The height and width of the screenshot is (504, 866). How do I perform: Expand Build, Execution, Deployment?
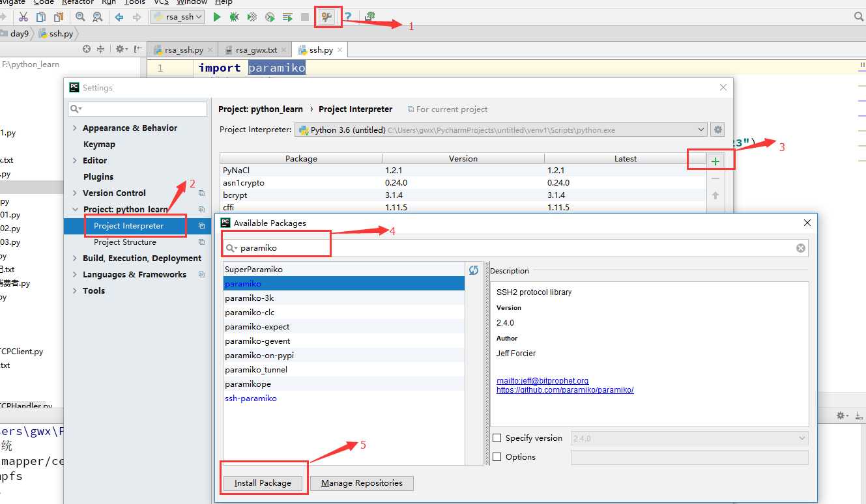(75, 259)
